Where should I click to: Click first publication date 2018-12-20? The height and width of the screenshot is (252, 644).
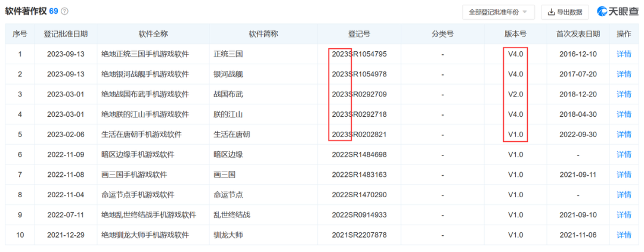[578, 94]
